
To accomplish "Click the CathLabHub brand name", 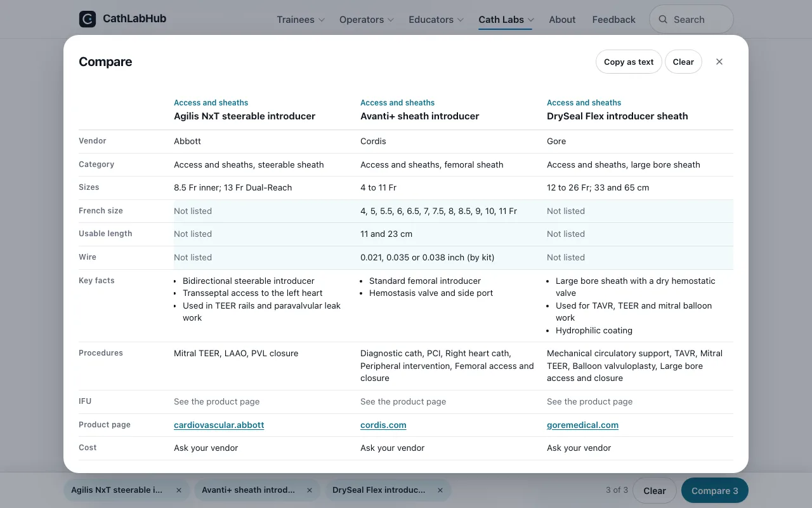I will click(134, 19).
